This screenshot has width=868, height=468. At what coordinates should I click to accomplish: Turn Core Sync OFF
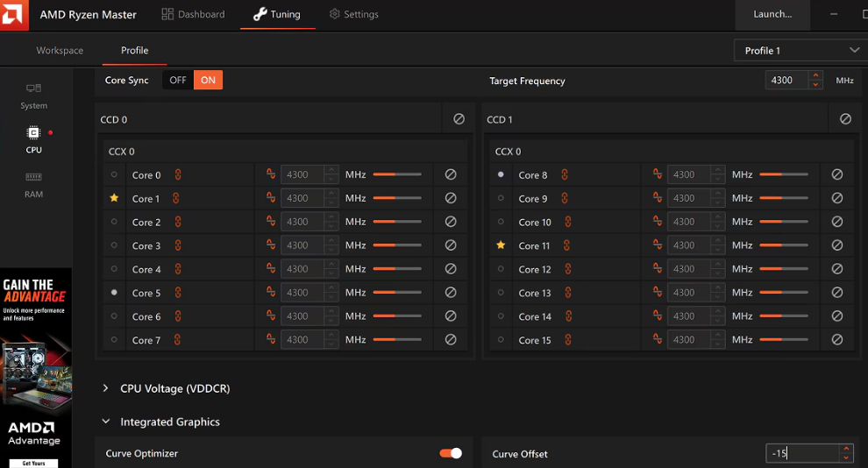178,81
